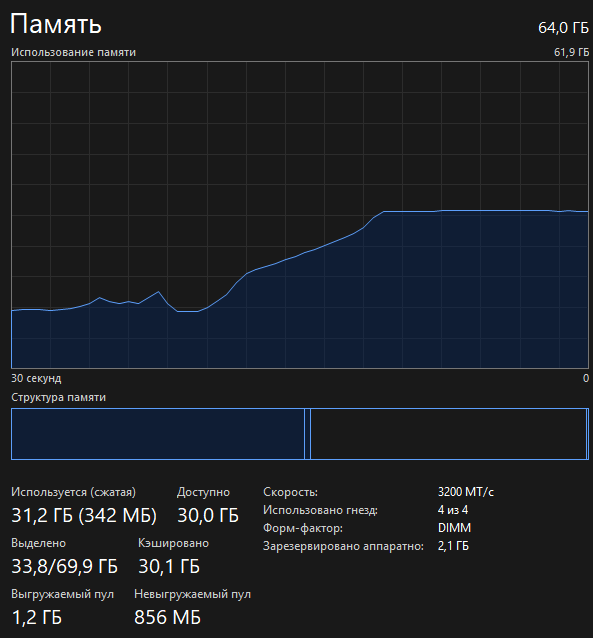Click the "Кэшировано" label
This screenshot has height=638, width=593.
coord(173,544)
